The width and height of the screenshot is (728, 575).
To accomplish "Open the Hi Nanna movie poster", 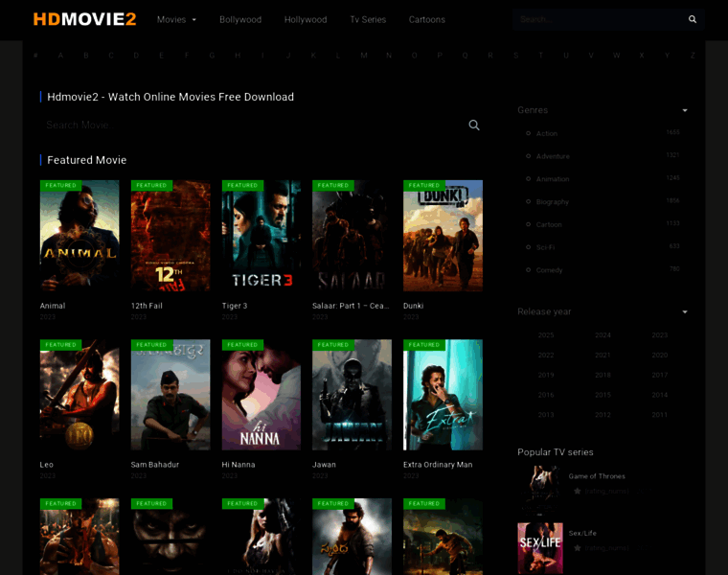I will [262, 395].
